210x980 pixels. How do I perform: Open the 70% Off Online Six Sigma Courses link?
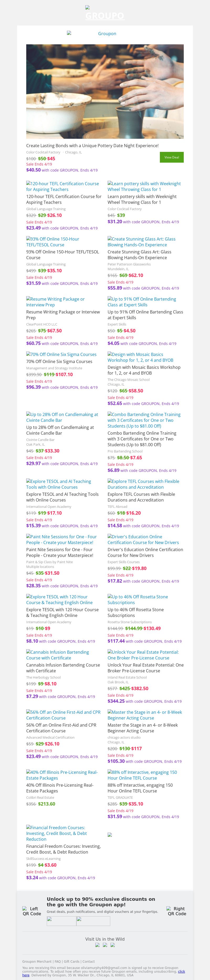(61, 354)
